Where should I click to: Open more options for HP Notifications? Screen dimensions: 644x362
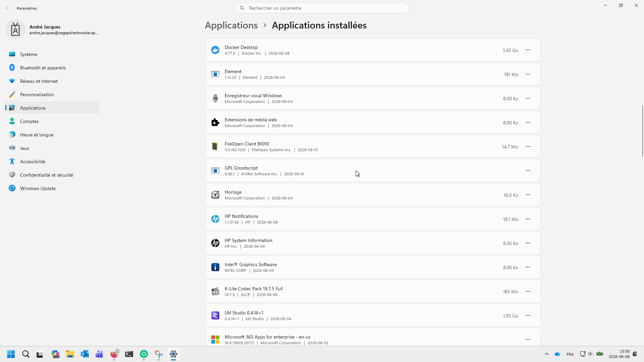(528, 219)
